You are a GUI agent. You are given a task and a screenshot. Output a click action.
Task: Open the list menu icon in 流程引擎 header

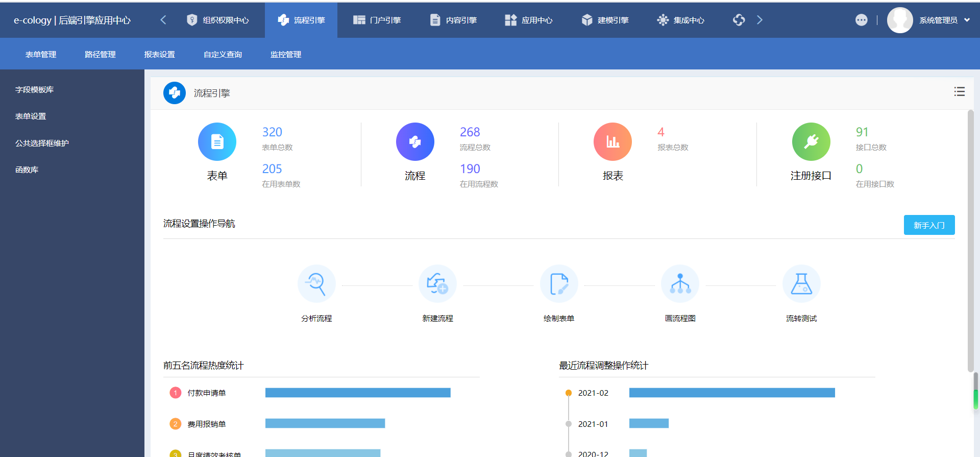[960, 91]
